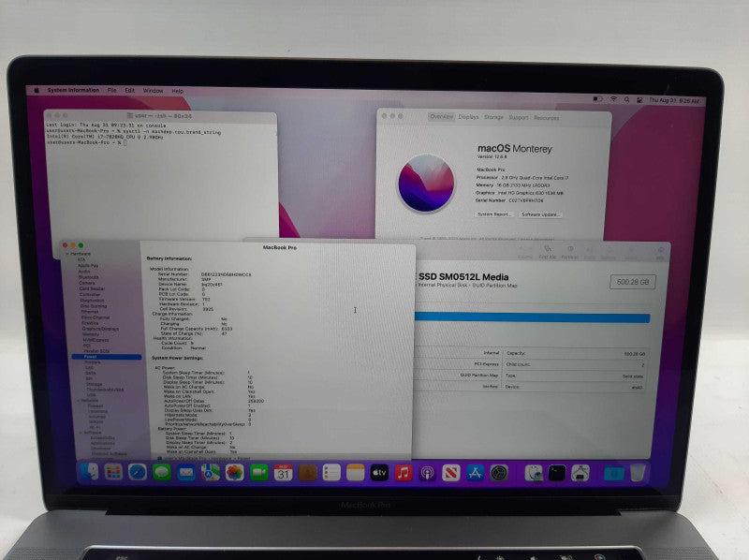Run First Aid in Disk Utility toolbar
The width and height of the screenshot is (749, 560).
point(548,252)
